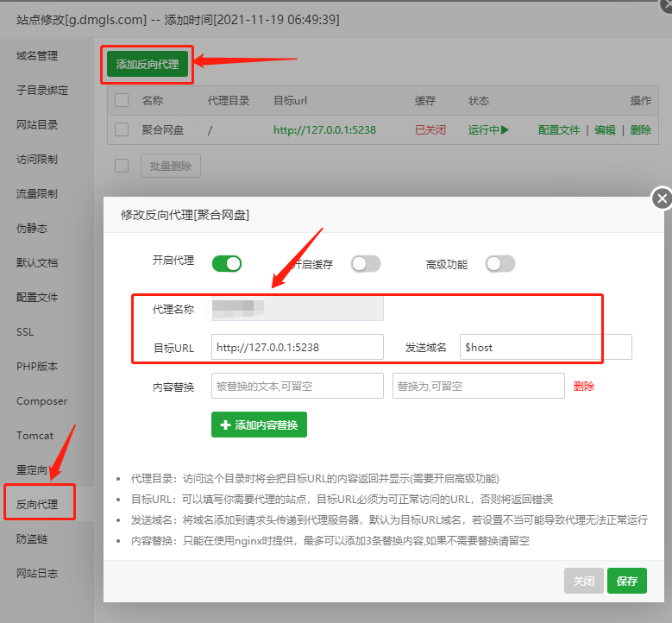The width and height of the screenshot is (672, 623).
Task: Enable the 开启缓存 switch
Action: tap(365, 264)
